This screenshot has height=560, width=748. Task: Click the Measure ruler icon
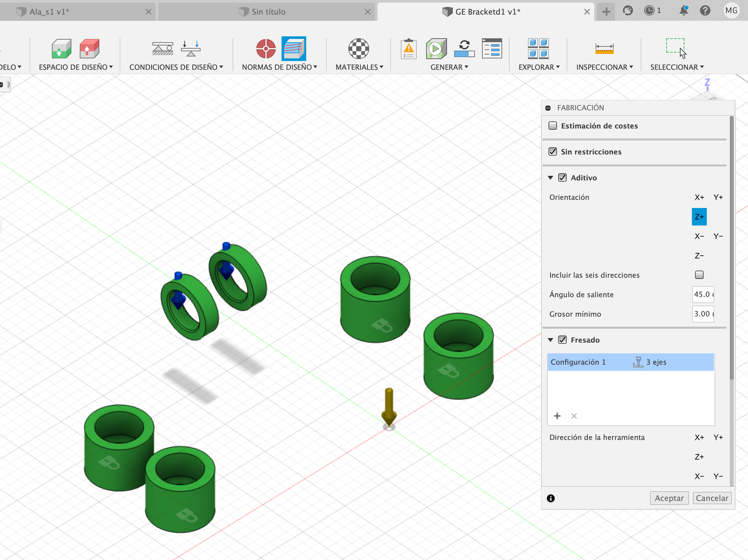pos(604,49)
